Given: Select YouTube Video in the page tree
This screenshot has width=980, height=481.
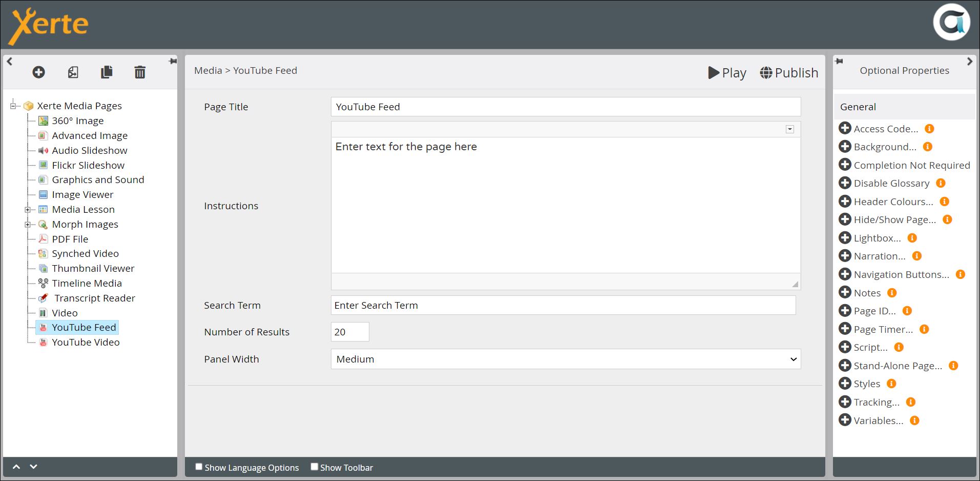Looking at the screenshot, I should [86, 342].
